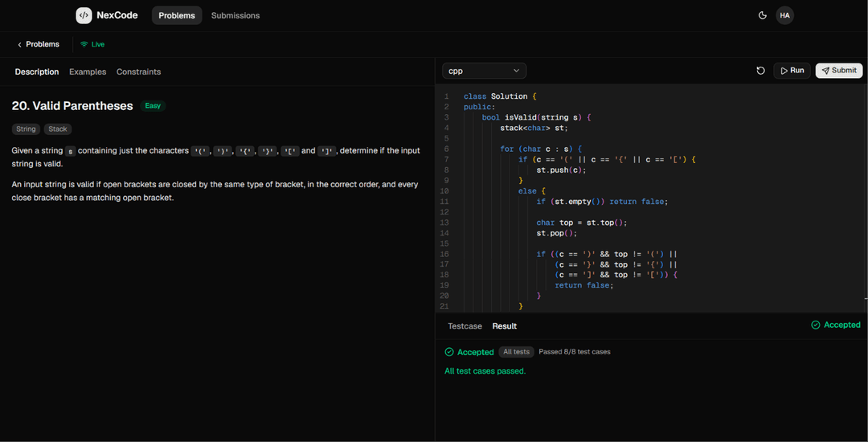Click the 'public:' code line
The height and width of the screenshot is (442, 868).
[480, 107]
